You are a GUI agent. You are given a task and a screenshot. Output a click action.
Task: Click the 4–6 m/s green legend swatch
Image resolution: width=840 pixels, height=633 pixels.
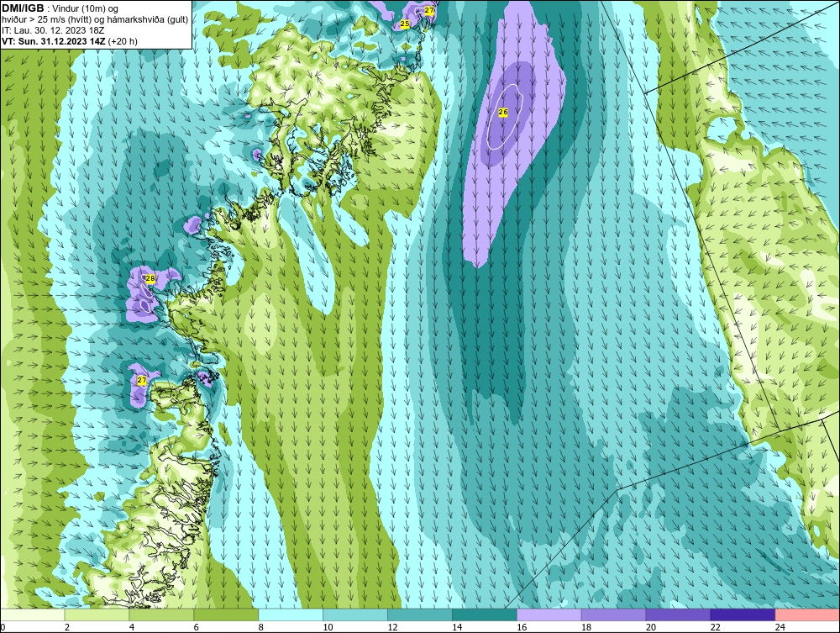click(x=162, y=615)
